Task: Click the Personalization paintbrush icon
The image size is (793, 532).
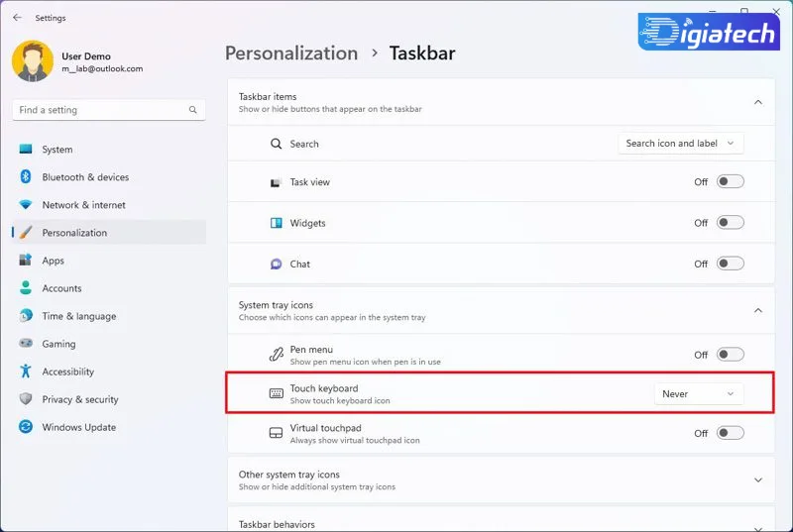Action: [26, 233]
